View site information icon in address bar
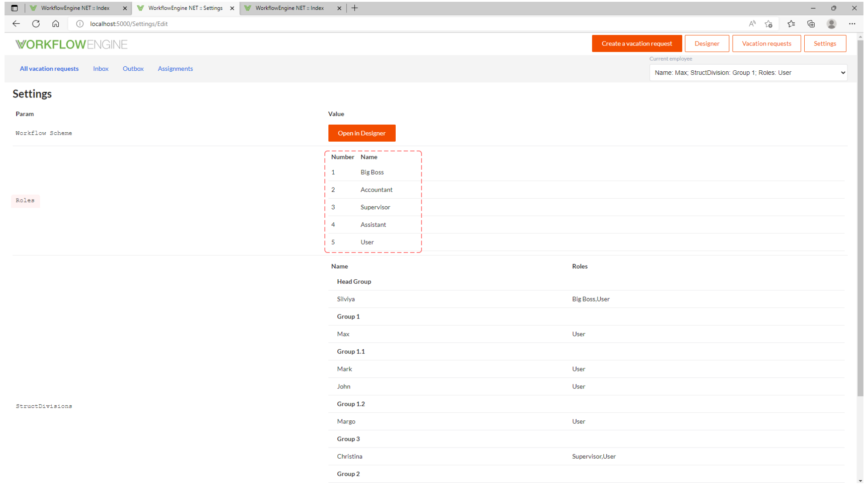 point(80,24)
